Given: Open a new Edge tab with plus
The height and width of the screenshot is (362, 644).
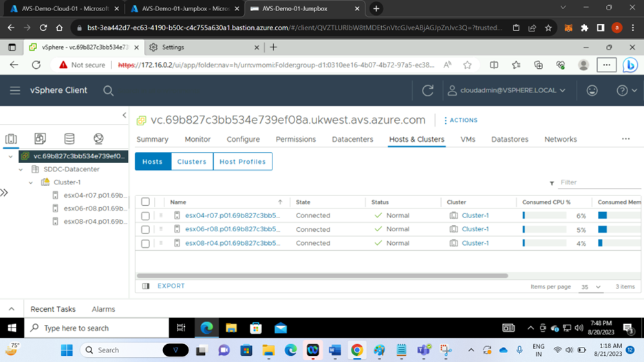Looking at the screenshot, I should tap(273, 47).
